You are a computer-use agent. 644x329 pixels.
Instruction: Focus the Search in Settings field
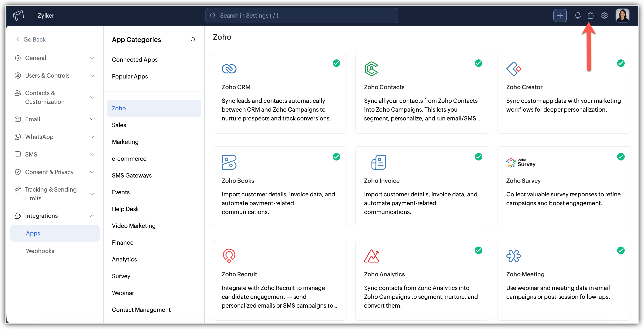(x=301, y=16)
